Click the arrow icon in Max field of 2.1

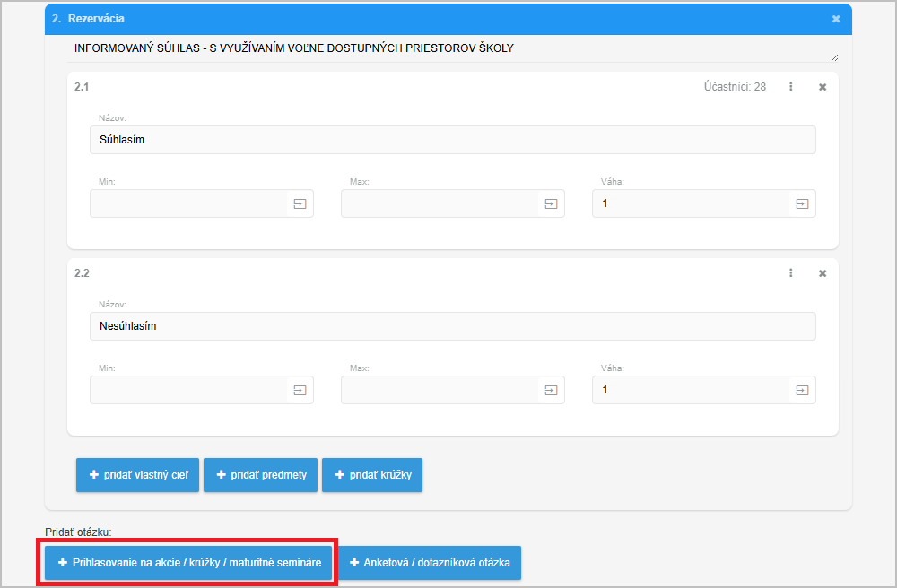(551, 203)
